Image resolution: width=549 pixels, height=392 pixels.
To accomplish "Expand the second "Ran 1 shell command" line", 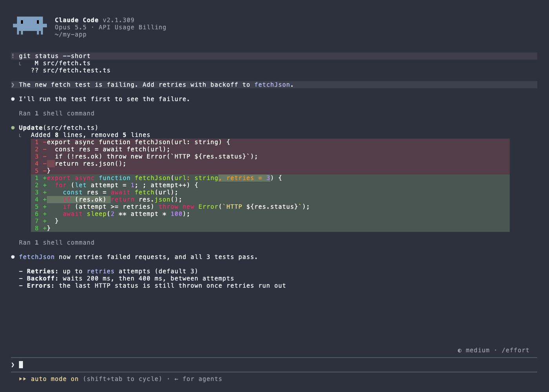I will [x=56, y=243].
